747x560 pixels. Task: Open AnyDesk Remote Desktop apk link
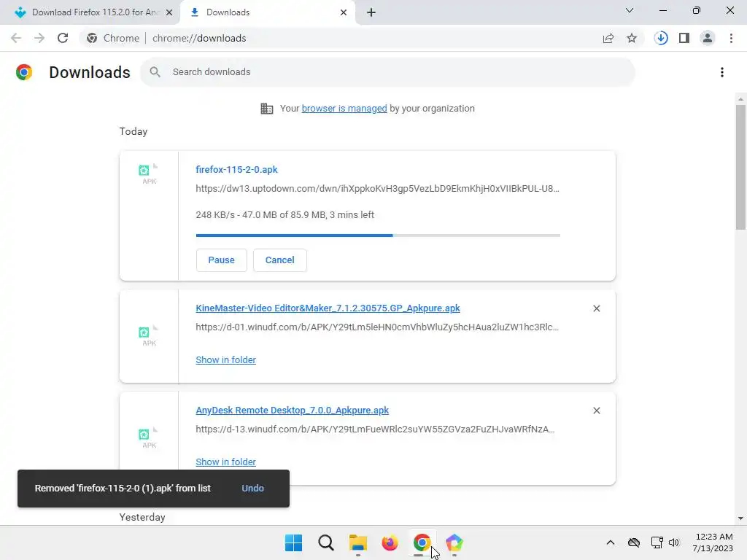coord(292,410)
